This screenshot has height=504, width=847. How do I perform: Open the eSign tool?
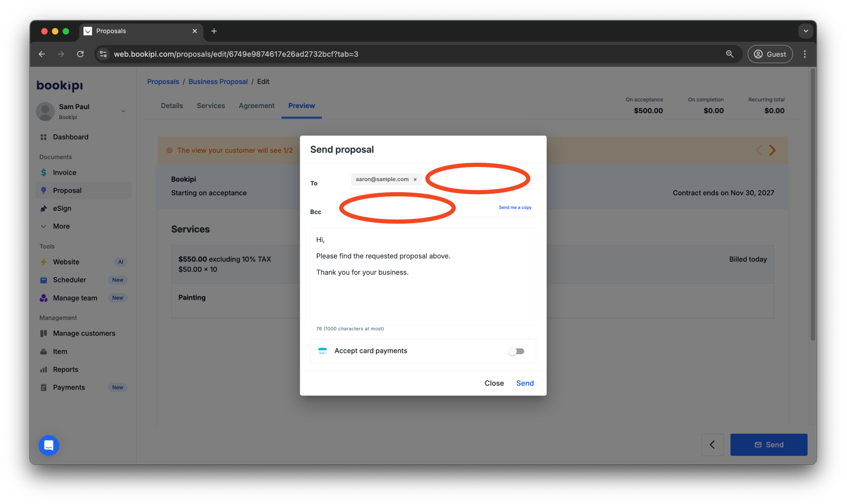tap(62, 208)
